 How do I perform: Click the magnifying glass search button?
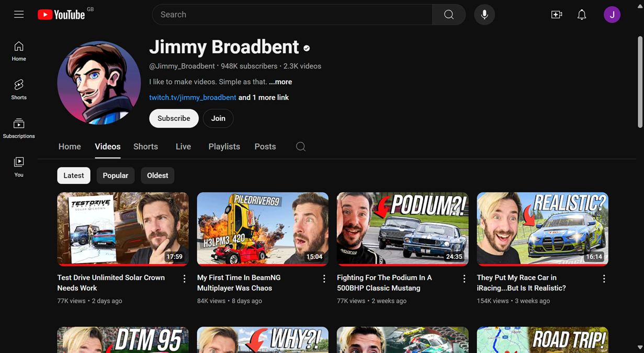pos(448,14)
